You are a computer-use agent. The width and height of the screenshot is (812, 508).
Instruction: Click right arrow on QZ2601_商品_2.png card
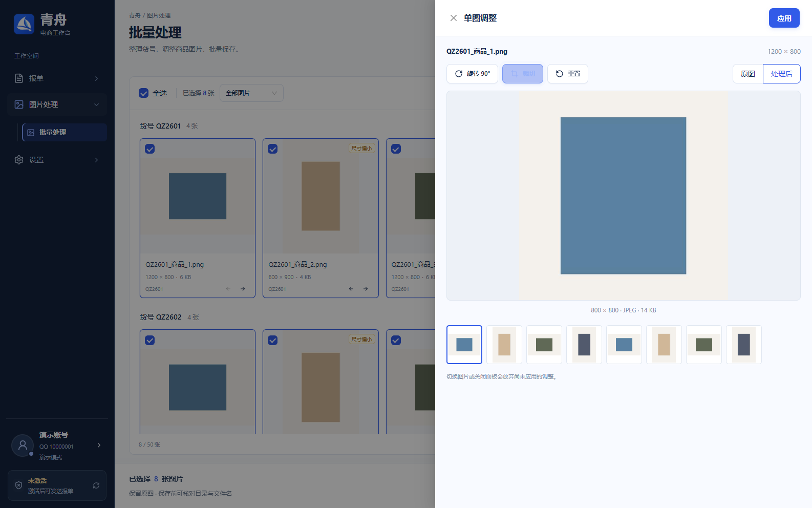click(366, 289)
